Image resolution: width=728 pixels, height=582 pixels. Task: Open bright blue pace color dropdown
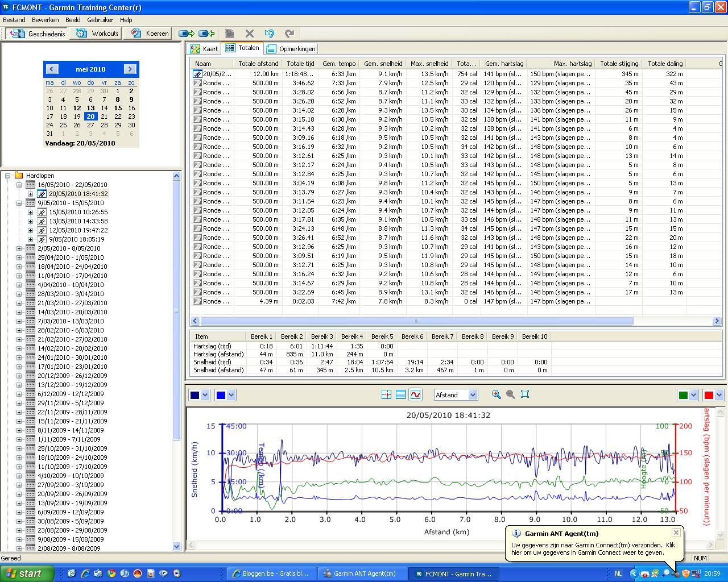click(x=231, y=395)
